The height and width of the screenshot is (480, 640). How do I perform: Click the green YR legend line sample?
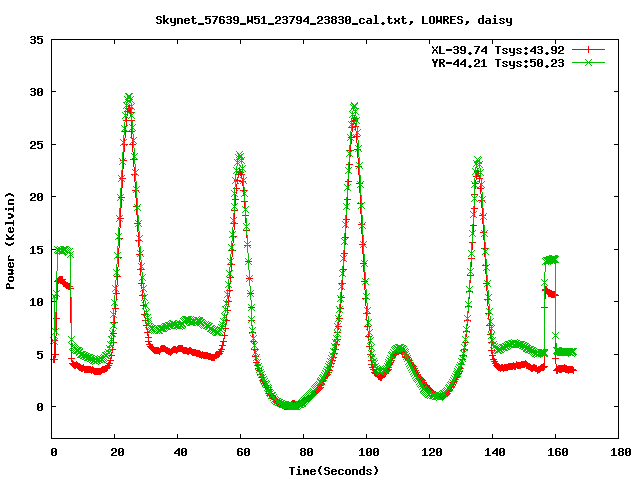[x=588, y=62]
